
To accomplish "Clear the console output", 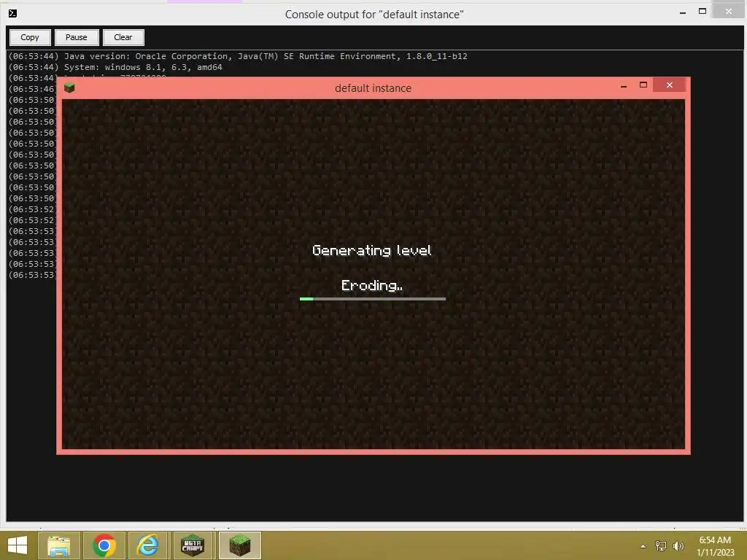I will pos(123,37).
